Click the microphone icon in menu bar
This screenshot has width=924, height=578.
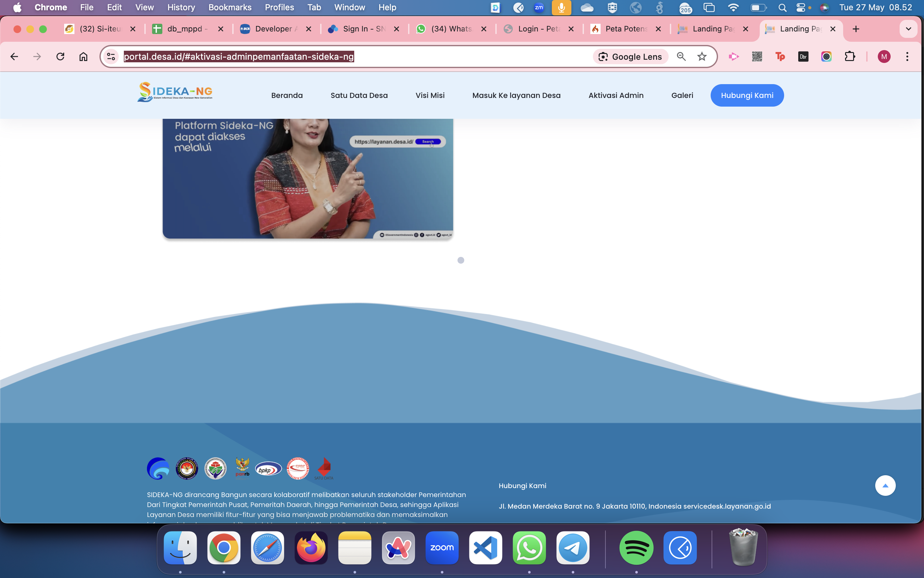tap(561, 7)
